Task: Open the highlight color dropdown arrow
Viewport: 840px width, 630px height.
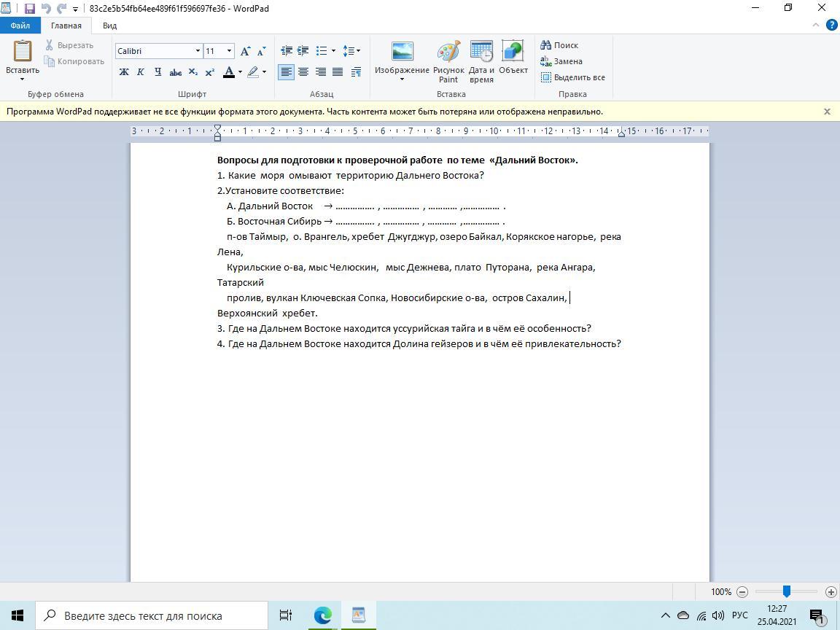Action: tap(265, 71)
